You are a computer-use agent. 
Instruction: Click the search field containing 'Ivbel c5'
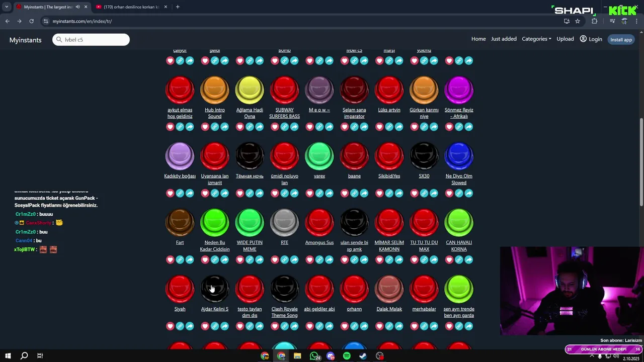(91, 40)
